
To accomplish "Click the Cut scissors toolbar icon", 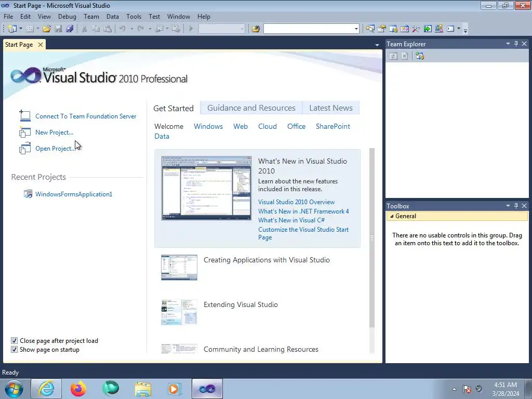I will [85, 29].
